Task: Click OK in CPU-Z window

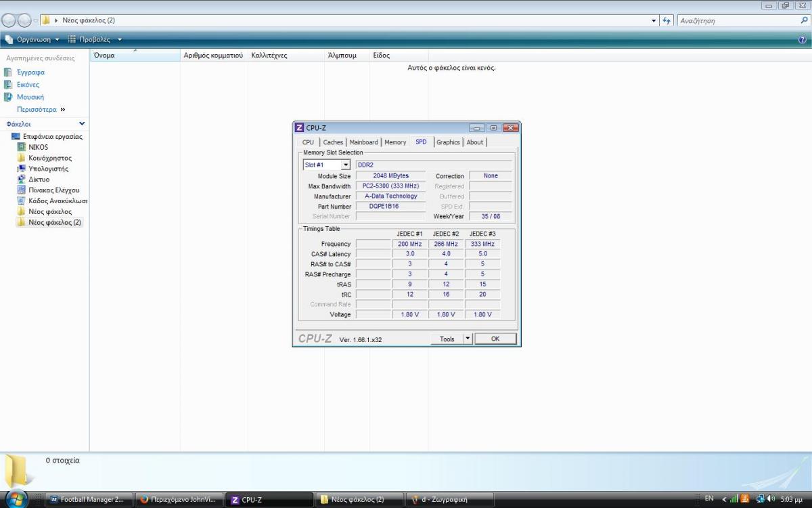Action: [495, 339]
